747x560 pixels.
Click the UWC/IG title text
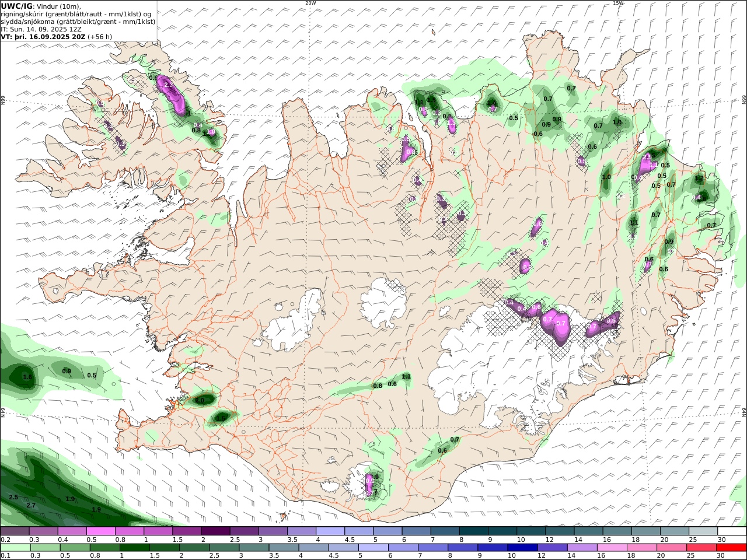click(16, 6)
